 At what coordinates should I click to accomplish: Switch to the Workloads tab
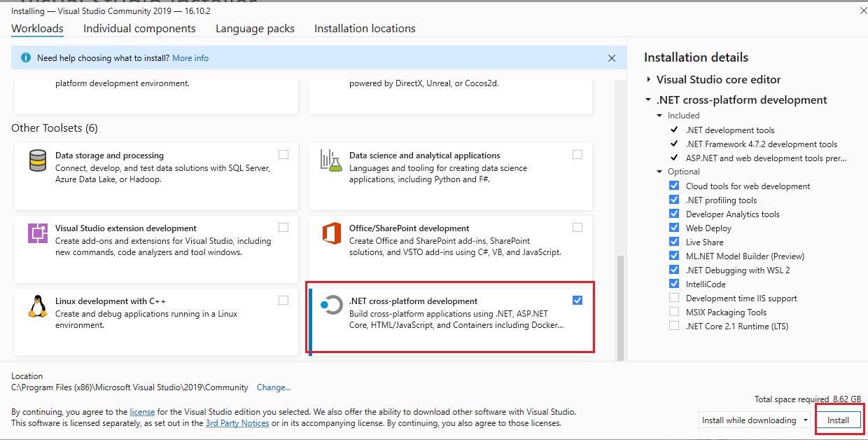point(37,29)
